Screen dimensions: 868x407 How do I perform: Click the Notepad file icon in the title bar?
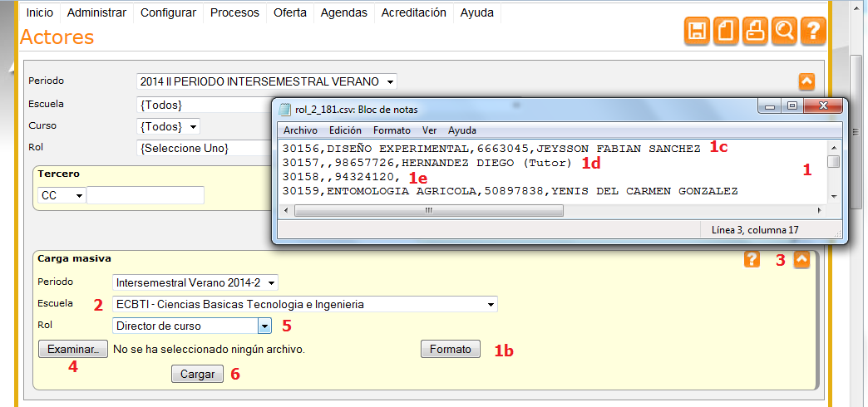point(285,109)
